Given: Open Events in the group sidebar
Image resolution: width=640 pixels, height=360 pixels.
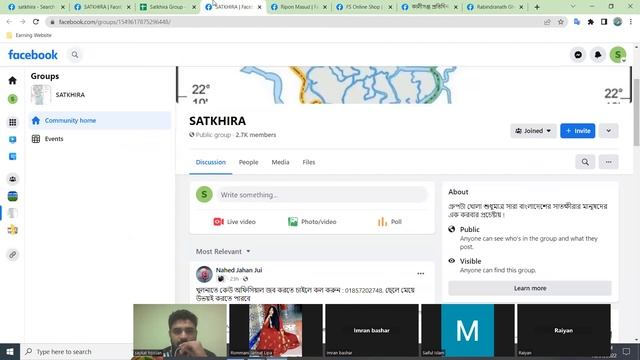Looking at the screenshot, I should [100, 139].
